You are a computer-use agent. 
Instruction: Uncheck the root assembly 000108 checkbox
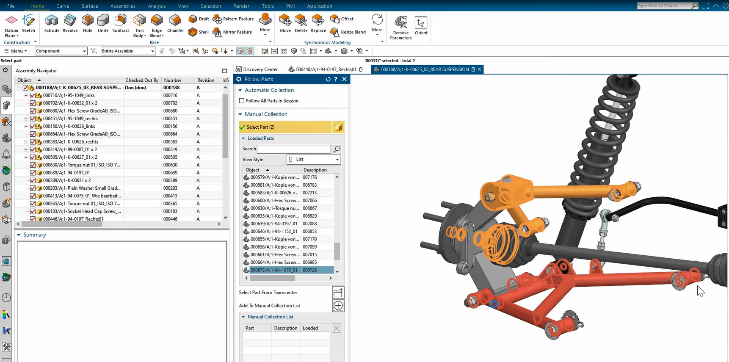click(x=26, y=87)
